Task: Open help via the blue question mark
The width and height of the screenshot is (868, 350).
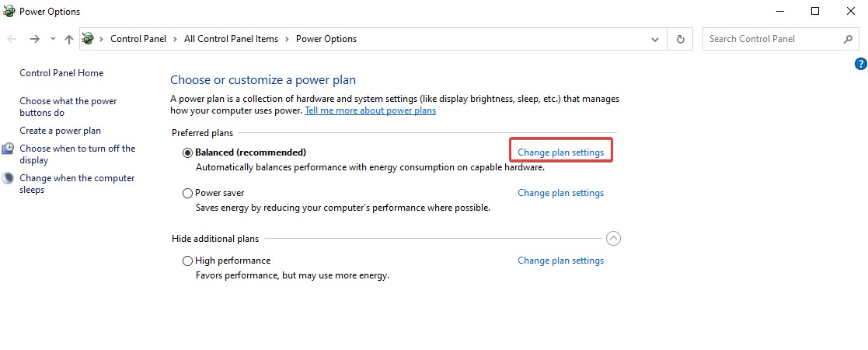Action: pyautogui.click(x=860, y=64)
